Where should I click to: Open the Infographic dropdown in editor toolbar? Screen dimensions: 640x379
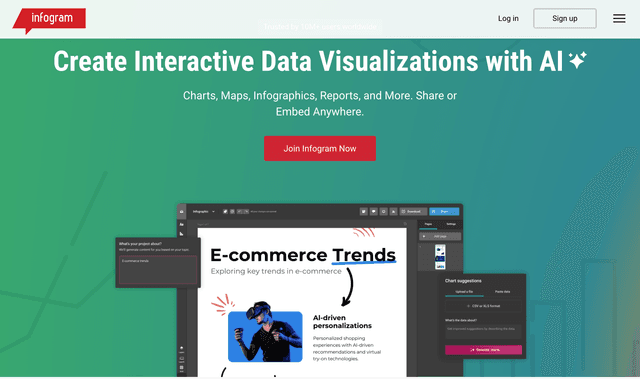coord(203,211)
